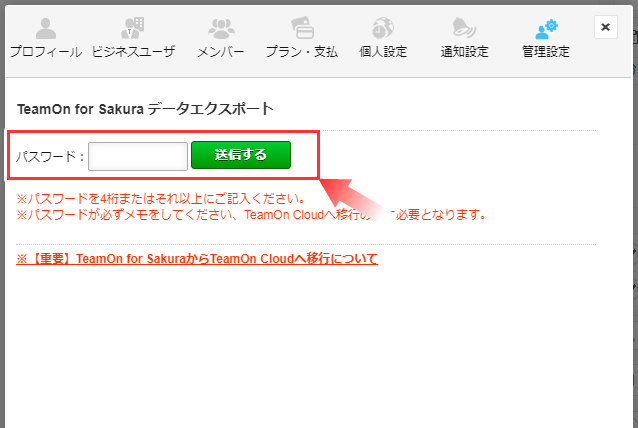The height and width of the screenshot is (428, 638).
Task: Go to the プラン・支払 tab label
Action: pyautogui.click(x=302, y=52)
